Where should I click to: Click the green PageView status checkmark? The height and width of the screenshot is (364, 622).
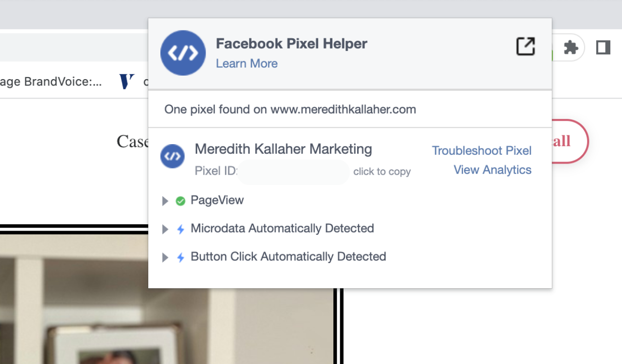tap(180, 201)
